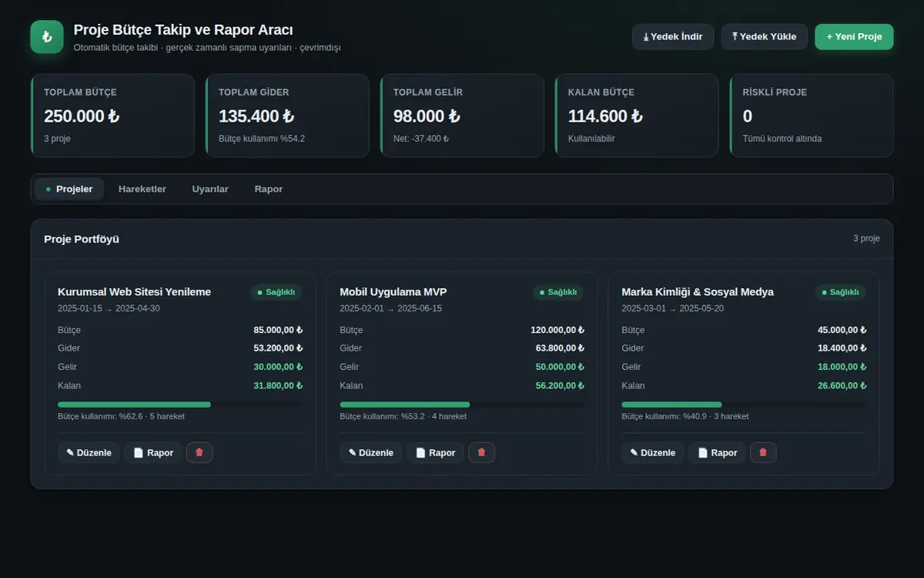Click the Bütçe kullanımı %54.2 text
Image resolution: width=924 pixels, height=578 pixels.
coord(262,139)
